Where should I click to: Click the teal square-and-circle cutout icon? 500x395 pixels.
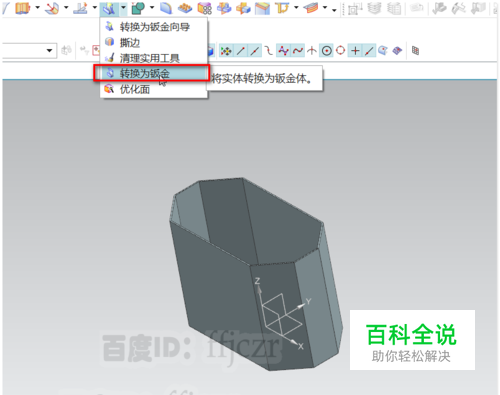point(138,8)
